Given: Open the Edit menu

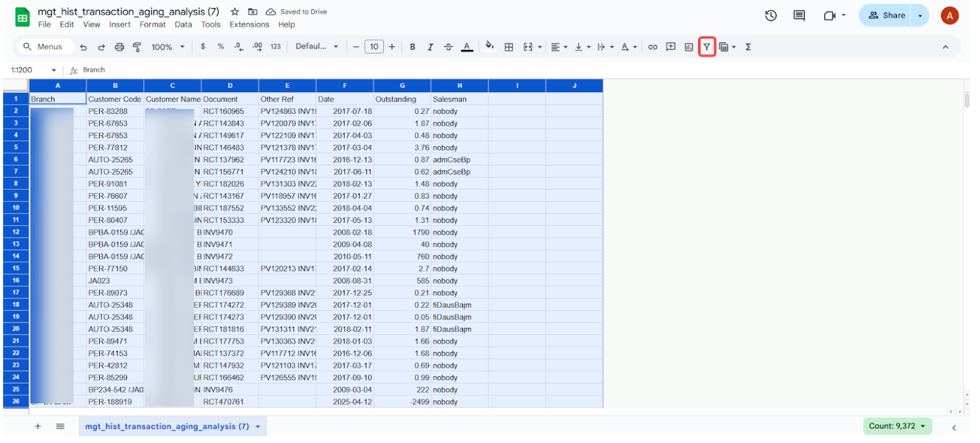Looking at the screenshot, I should point(67,25).
